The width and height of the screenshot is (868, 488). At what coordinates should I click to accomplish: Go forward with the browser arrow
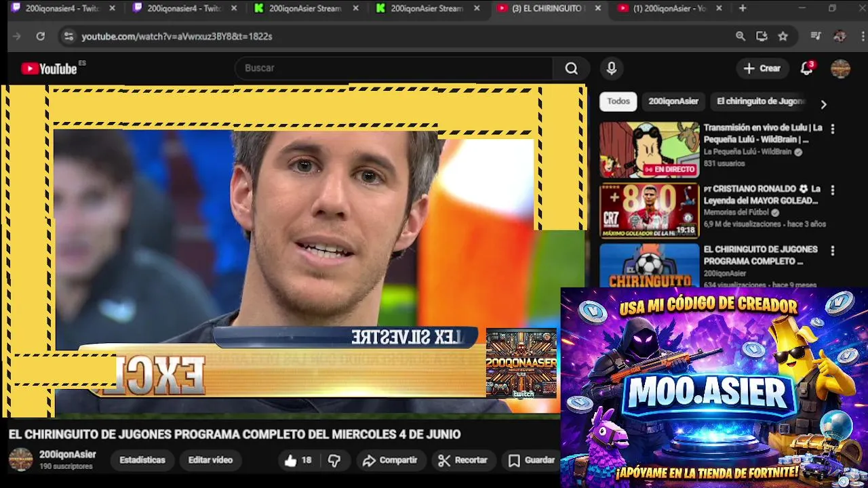click(17, 37)
